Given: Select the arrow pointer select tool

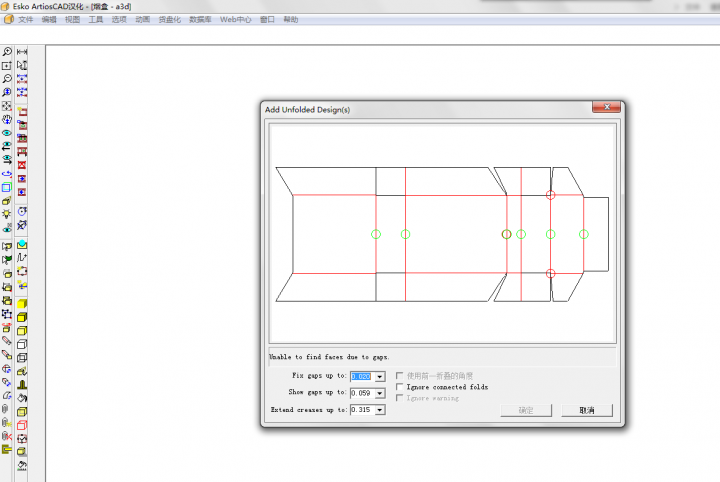Looking at the screenshot, I should 22,65.
